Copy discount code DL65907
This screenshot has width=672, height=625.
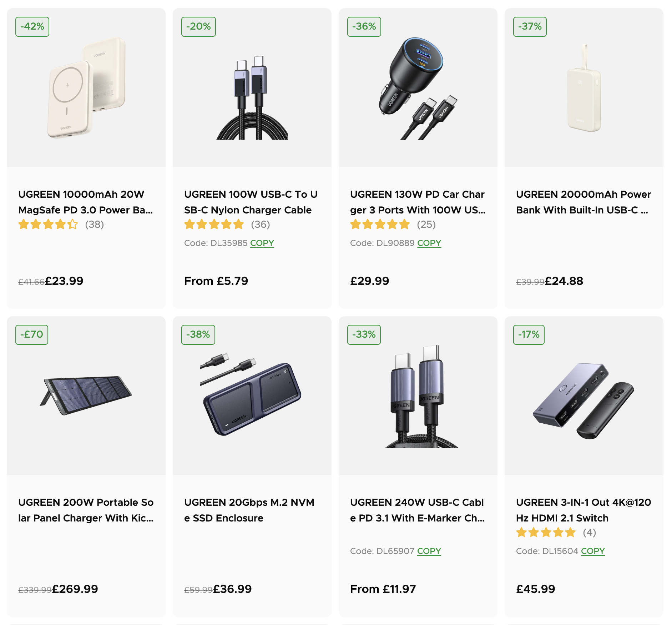tap(429, 551)
